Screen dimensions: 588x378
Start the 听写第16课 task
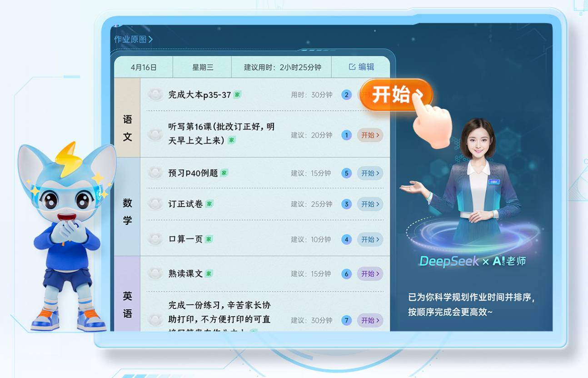coord(370,135)
